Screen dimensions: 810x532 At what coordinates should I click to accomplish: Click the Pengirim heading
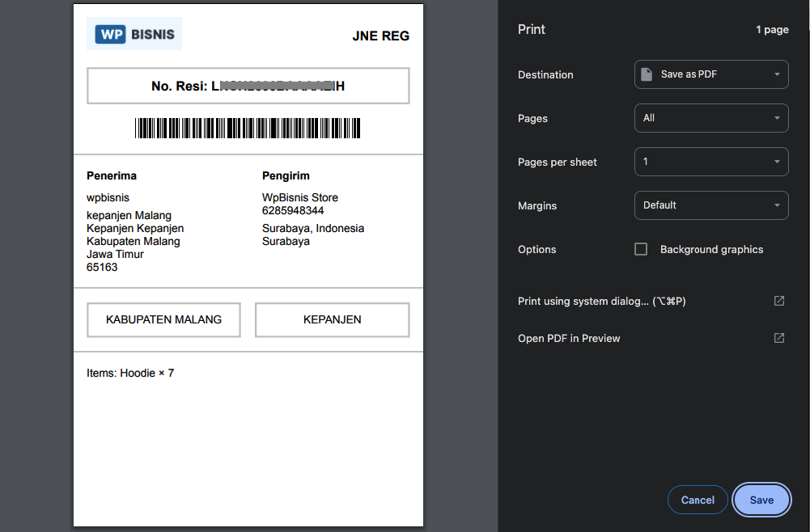tap(286, 176)
